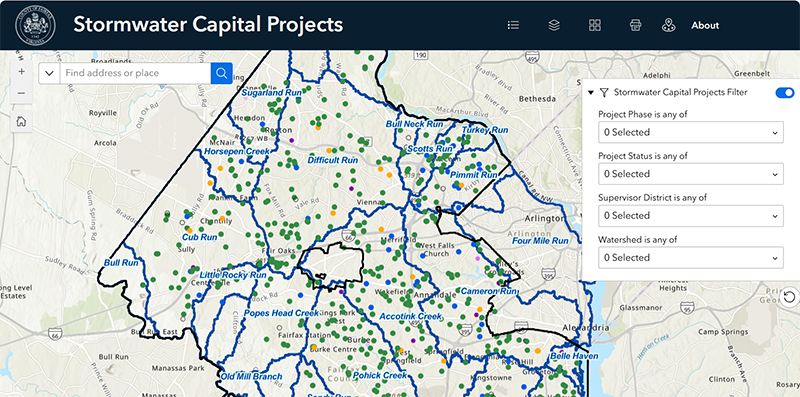Open the map layers icon

[x=554, y=25]
